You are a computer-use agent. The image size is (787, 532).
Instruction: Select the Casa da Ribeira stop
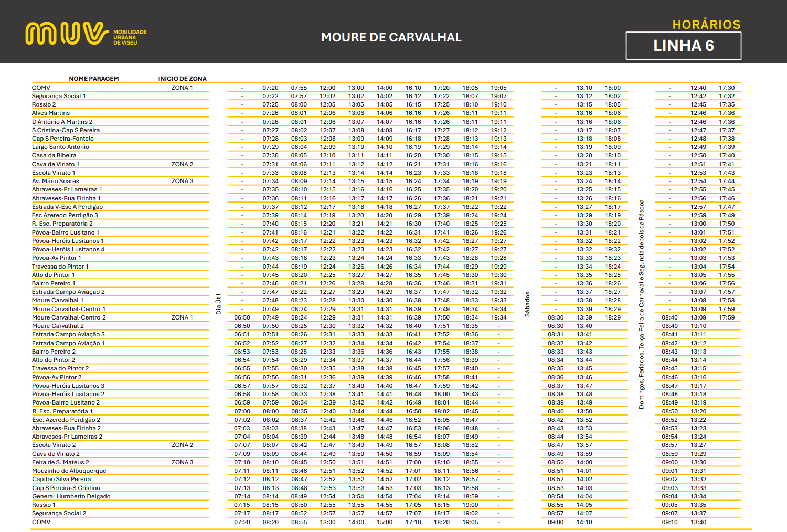(54, 155)
